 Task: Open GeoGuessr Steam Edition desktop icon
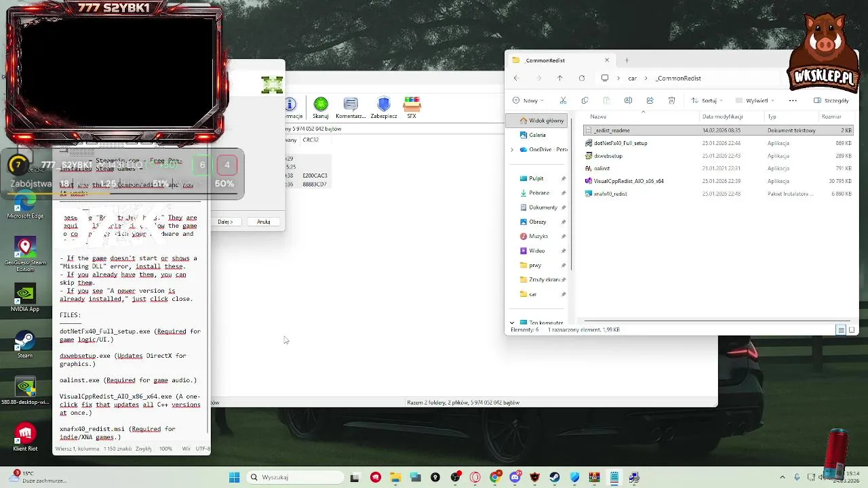[25, 255]
